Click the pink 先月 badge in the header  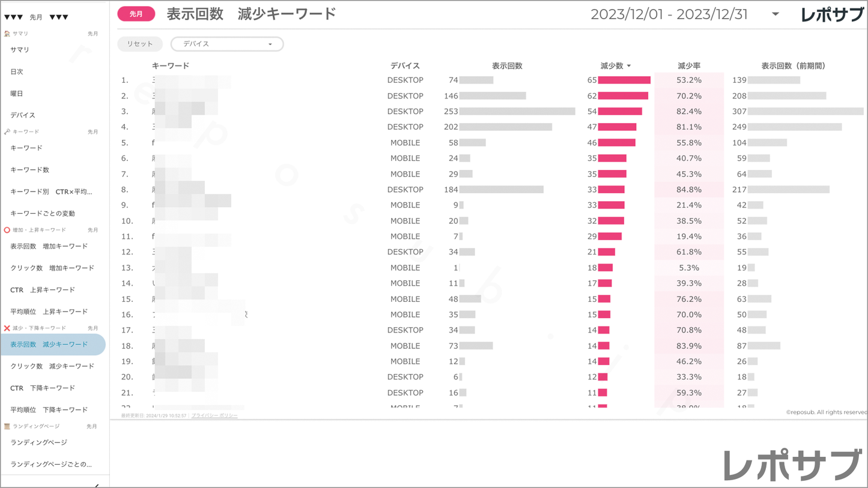pos(136,14)
